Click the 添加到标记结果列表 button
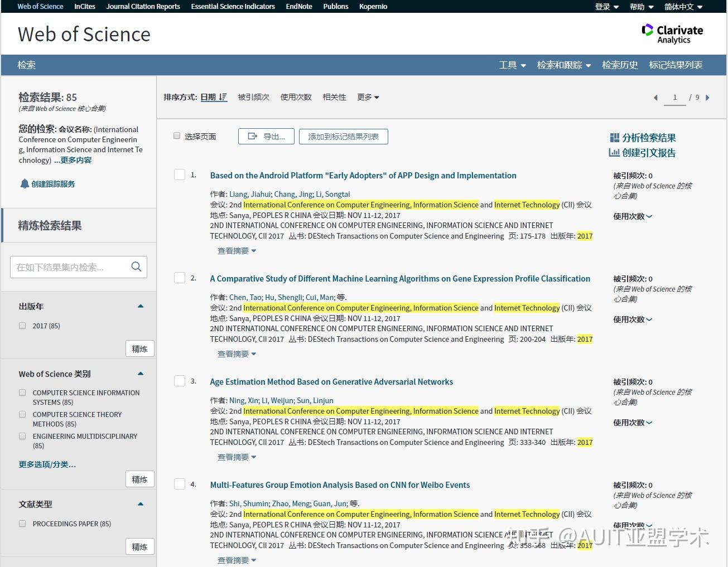 tap(343, 136)
